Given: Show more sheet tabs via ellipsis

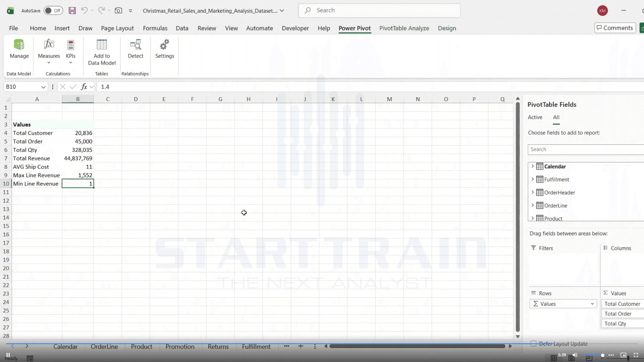Looking at the screenshot, I should [x=286, y=346].
